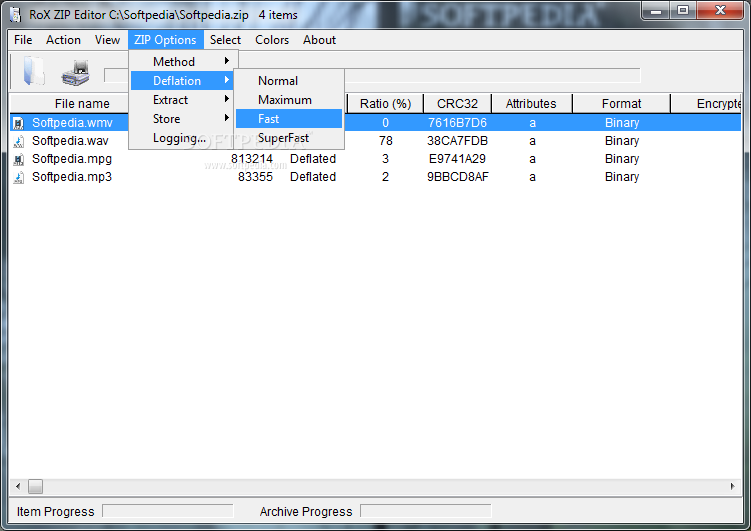Click size value 83355

pos(255,177)
